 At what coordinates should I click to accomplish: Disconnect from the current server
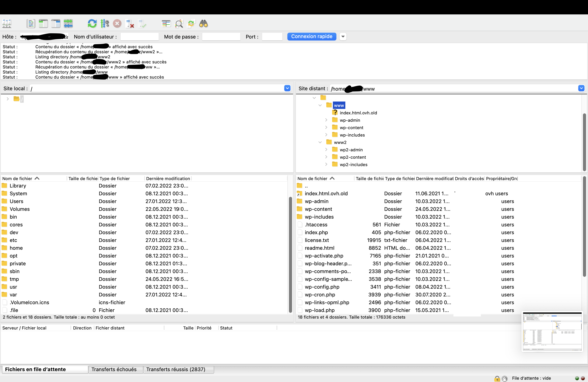(130, 24)
